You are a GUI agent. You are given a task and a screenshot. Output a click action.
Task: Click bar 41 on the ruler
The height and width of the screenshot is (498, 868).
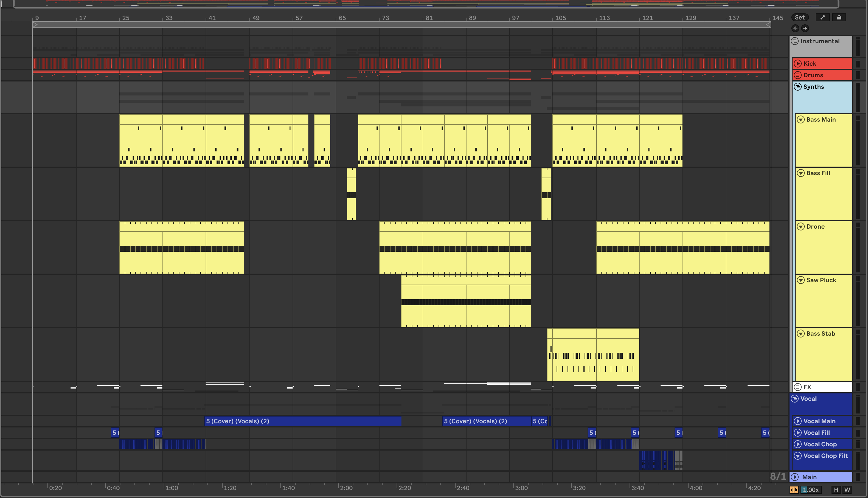pyautogui.click(x=212, y=18)
